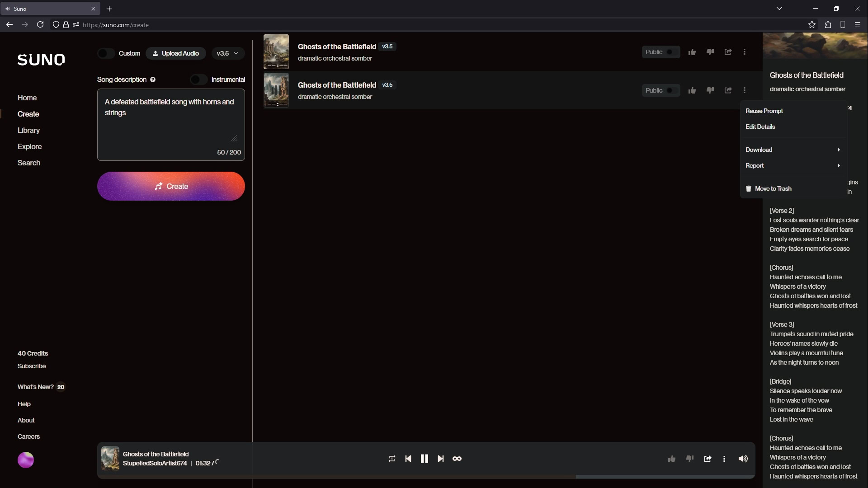Screen dimensions: 868x488
Task: Click the shuffle icon in player bar
Action: (392, 459)
